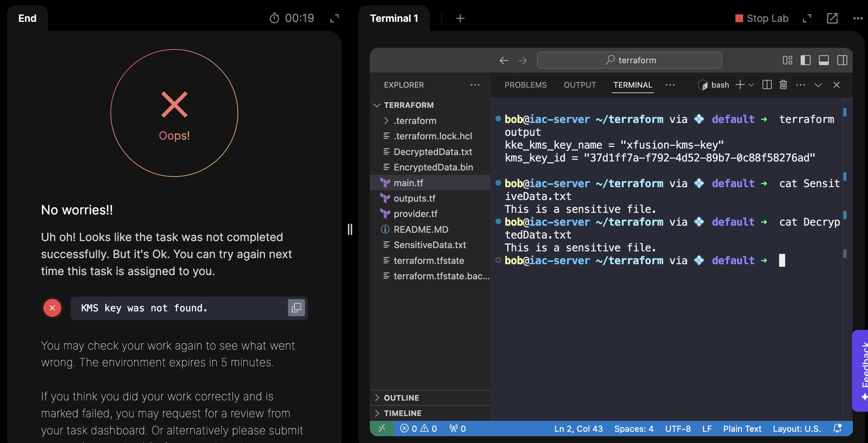Viewport: 868px width, 443px height.
Task: Open the new terminal profile dropdown arrow
Action: [x=751, y=85]
